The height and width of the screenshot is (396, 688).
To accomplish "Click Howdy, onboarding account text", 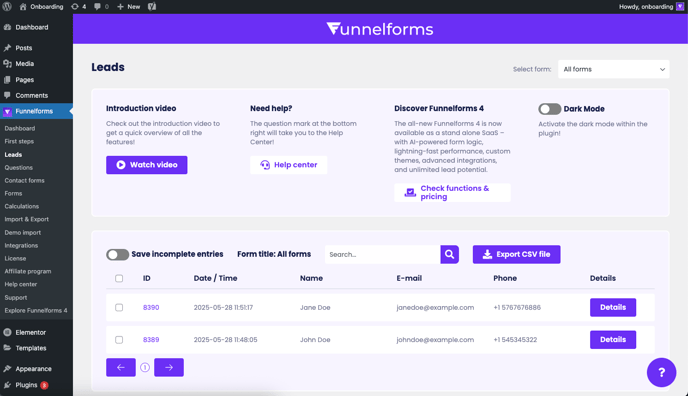I will tap(646, 7).
